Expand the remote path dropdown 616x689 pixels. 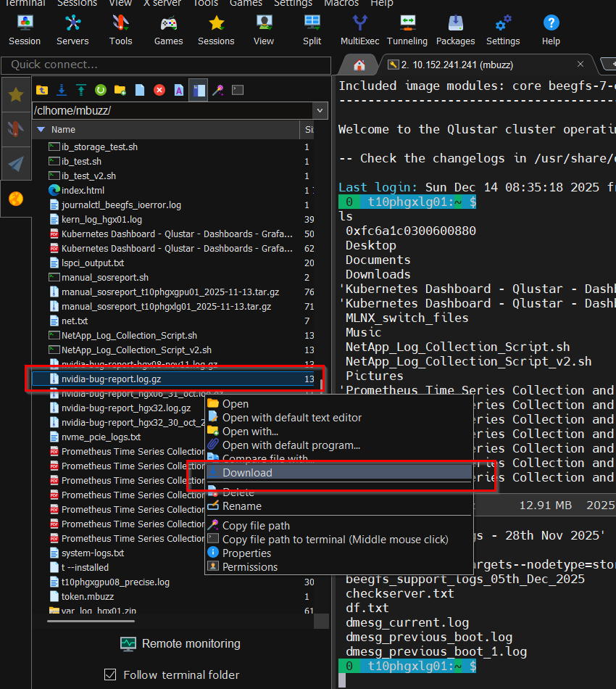[320, 110]
